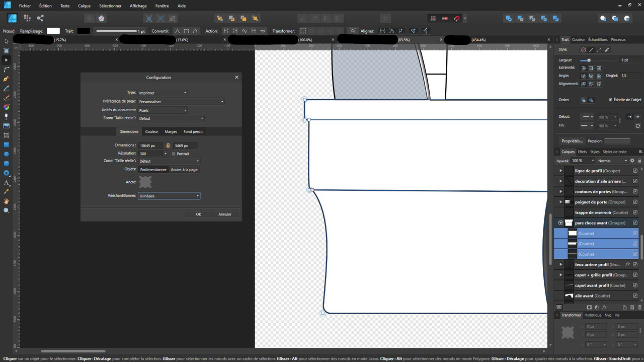Screen dimensions: 644x362
Task: Click Ancrer à la page button
Action: [184, 170]
